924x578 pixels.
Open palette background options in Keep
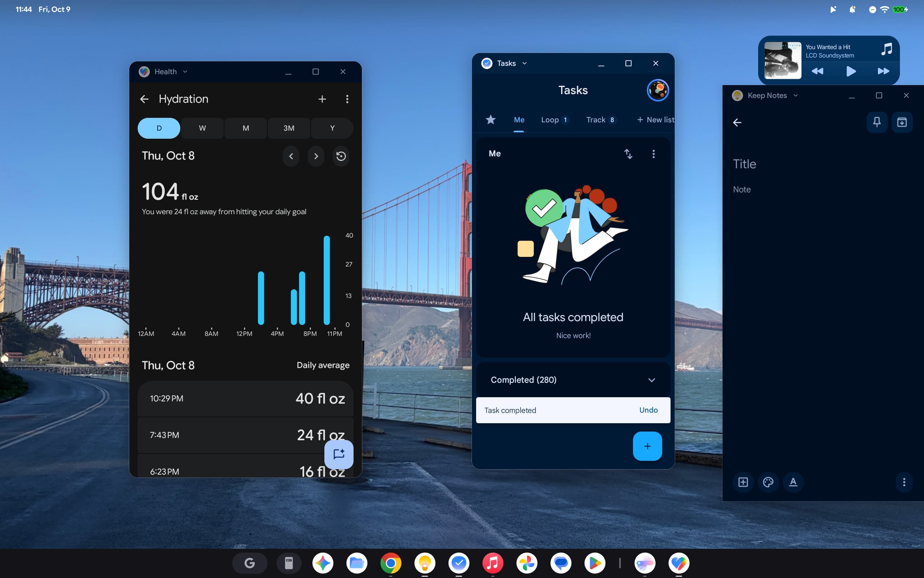click(768, 482)
